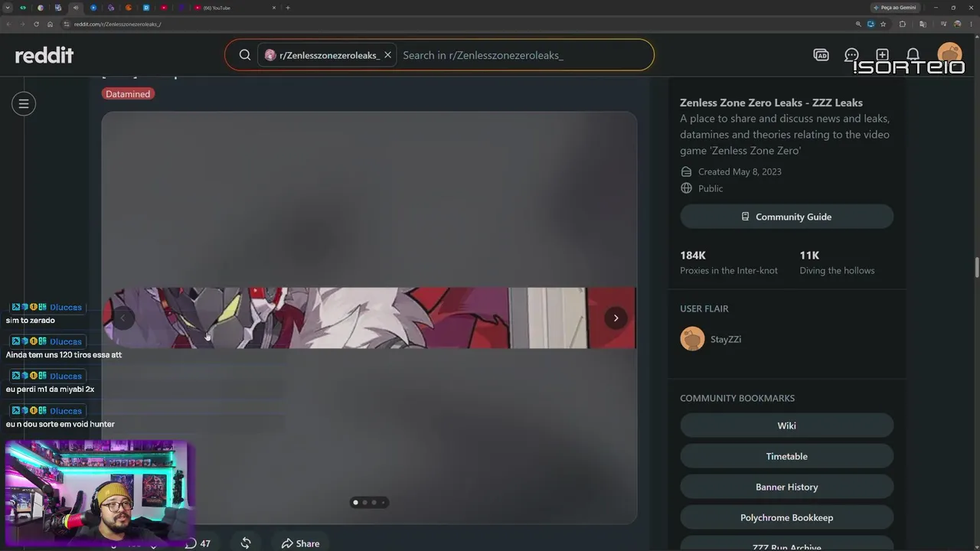Switch to the muted audio browser tab

(x=75, y=8)
